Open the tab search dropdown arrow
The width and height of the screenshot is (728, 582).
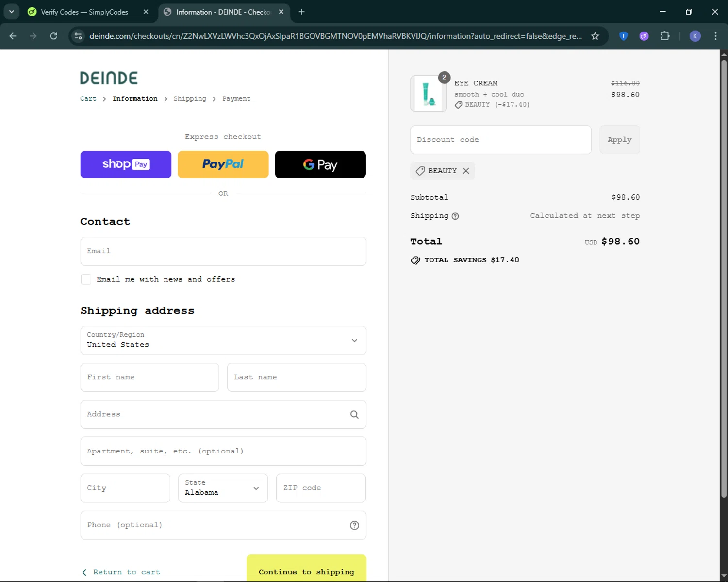11,12
